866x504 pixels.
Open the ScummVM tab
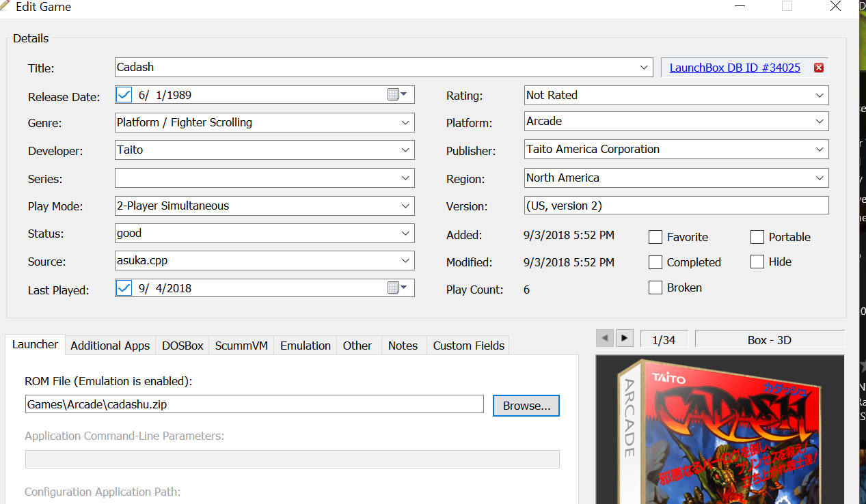[x=241, y=346]
